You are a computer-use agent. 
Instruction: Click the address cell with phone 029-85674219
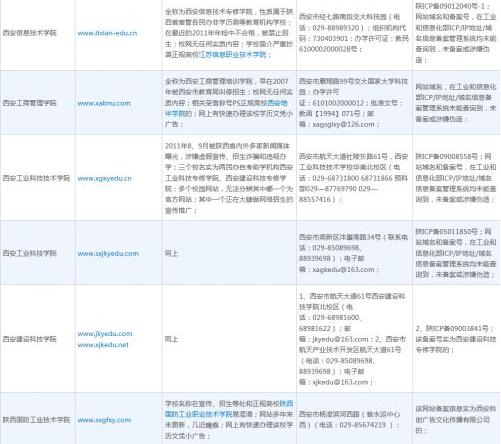(x=354, y=419)
